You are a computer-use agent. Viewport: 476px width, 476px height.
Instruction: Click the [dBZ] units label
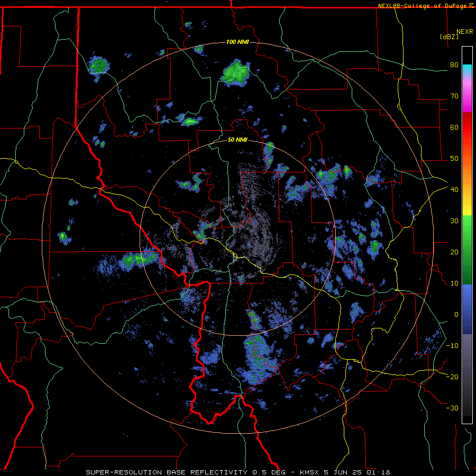coord(449,36)
